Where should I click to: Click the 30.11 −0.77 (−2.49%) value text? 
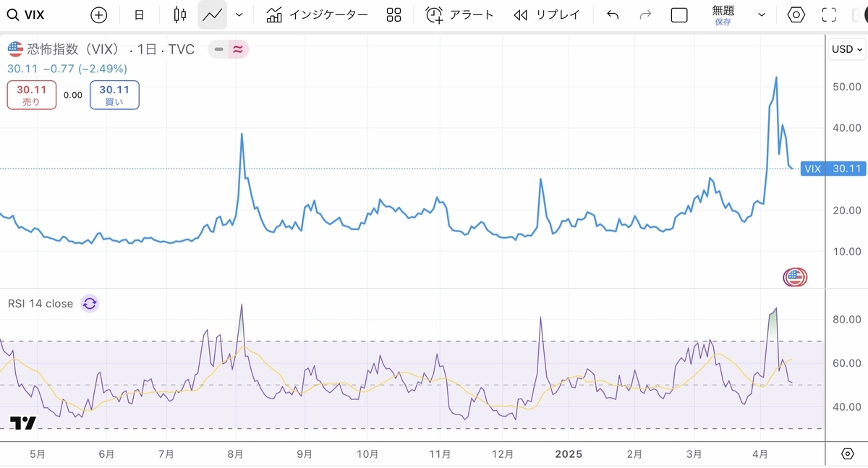pyautogui.click(x=67, y=69)
